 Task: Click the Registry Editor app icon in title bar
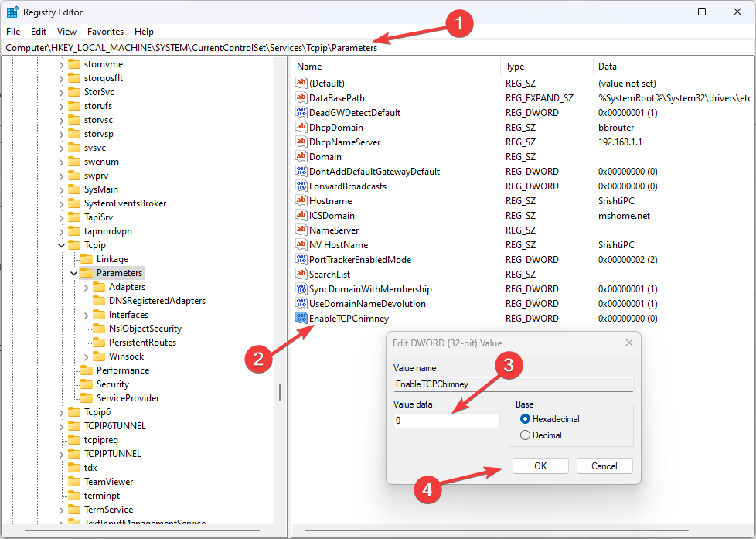point(12,12)
